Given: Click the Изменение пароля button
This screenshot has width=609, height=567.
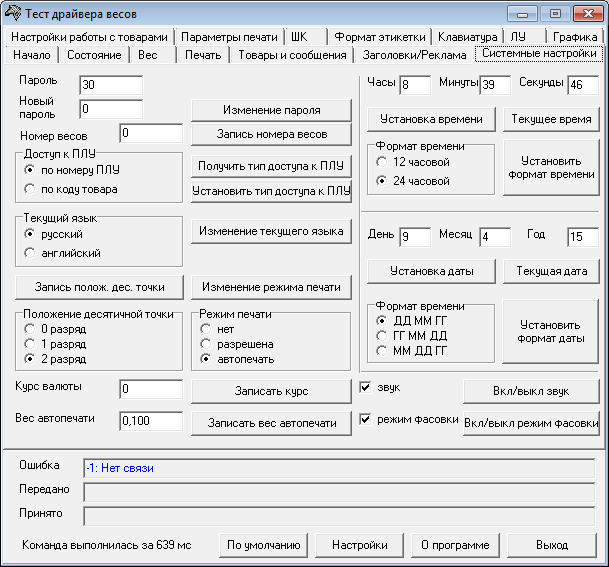Looking at the screenshot, I should pos(271,110).
